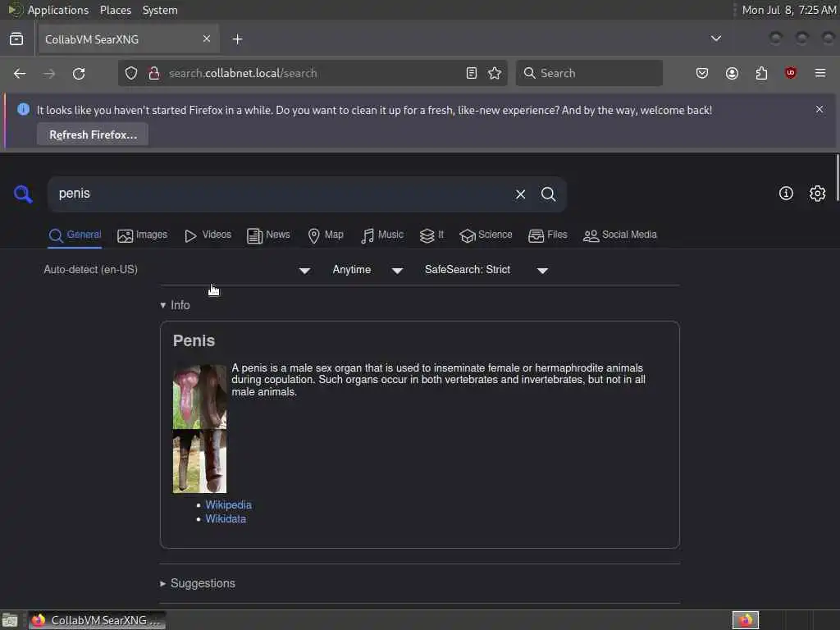Click the show desktop icon in taskbar
Viewport: 840px width, 630px height.
(10, 621)
